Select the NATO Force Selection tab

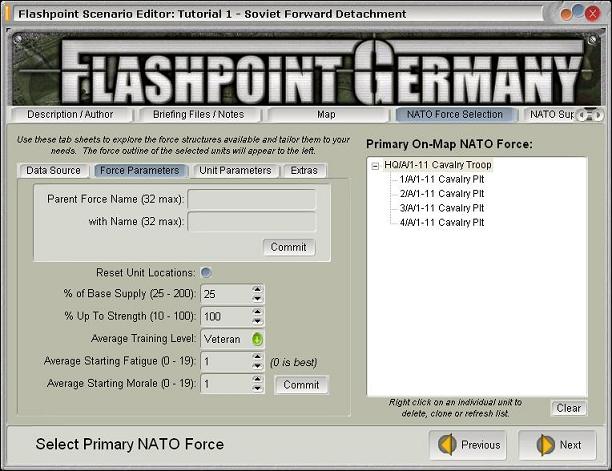tap(455, 114)
